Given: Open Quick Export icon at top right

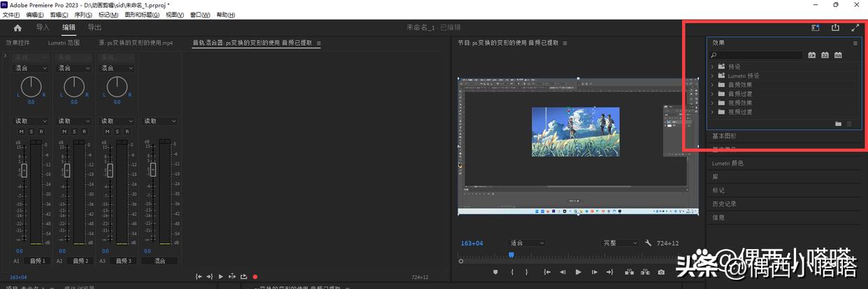Looking at the screenshot, I should tap(835, 28).
